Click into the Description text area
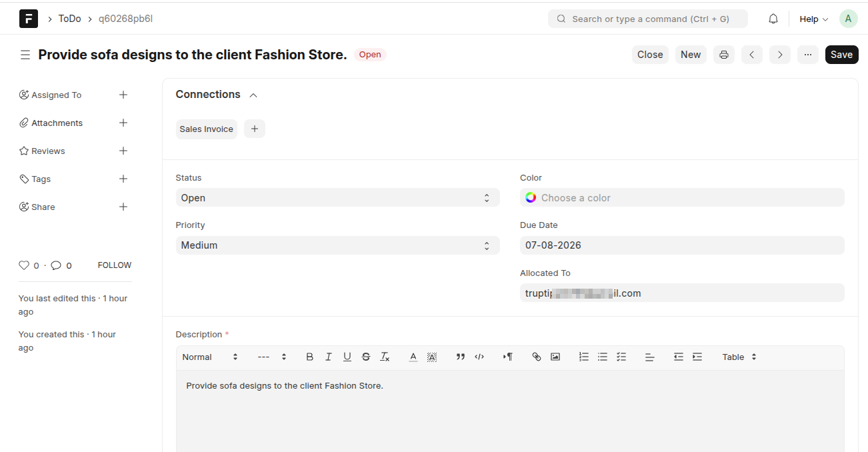Viewport: 868px width, 452px height. click(x=510, y=411)
